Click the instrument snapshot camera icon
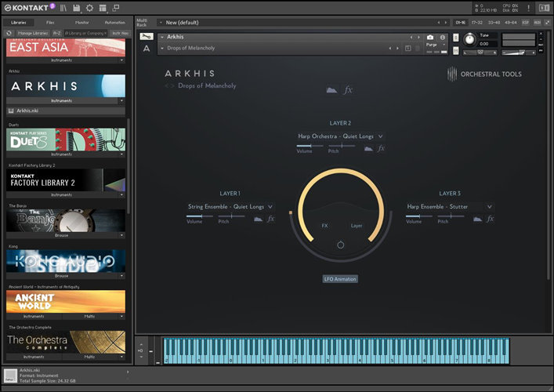This screenshot has width=554, height=392. coord(430,37)
